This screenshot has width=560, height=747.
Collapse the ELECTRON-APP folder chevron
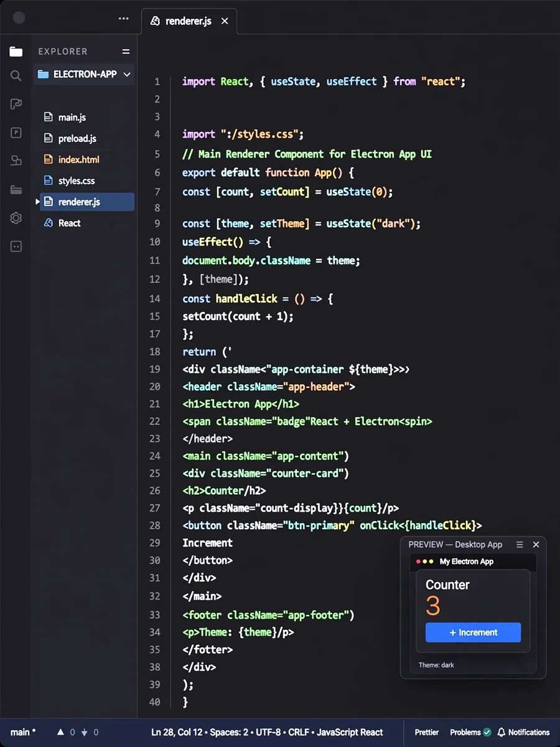coord(127,74)
